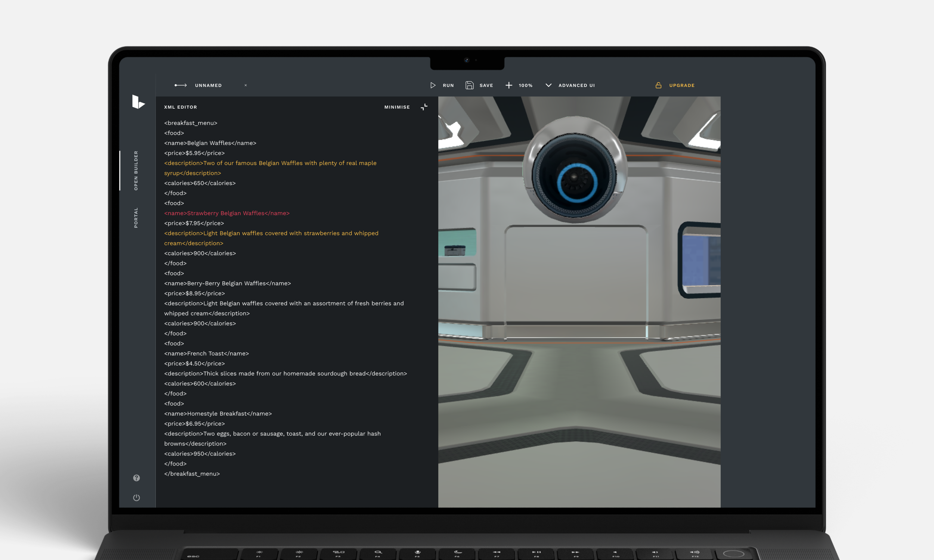Click the app logo in sidebar
The width and height of the screenshot is (934, 560).
click(x=138, y=102)
